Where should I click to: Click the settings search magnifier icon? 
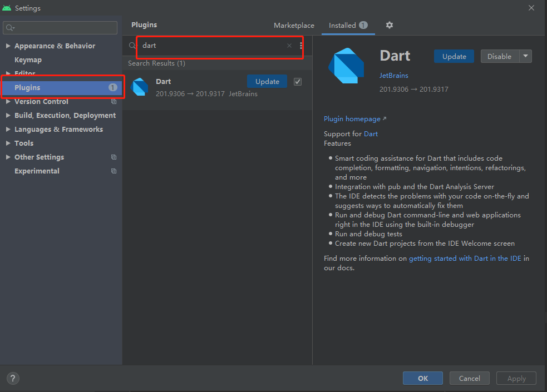[x=10, y=28]
